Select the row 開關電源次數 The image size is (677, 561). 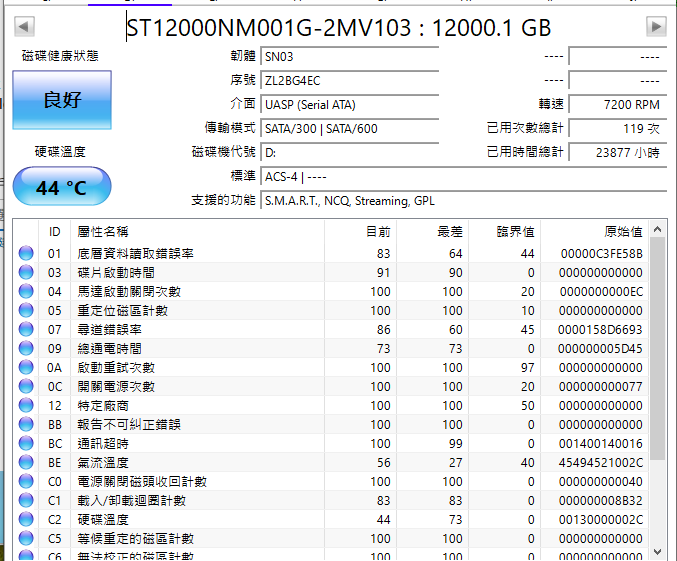coord(331,386)
